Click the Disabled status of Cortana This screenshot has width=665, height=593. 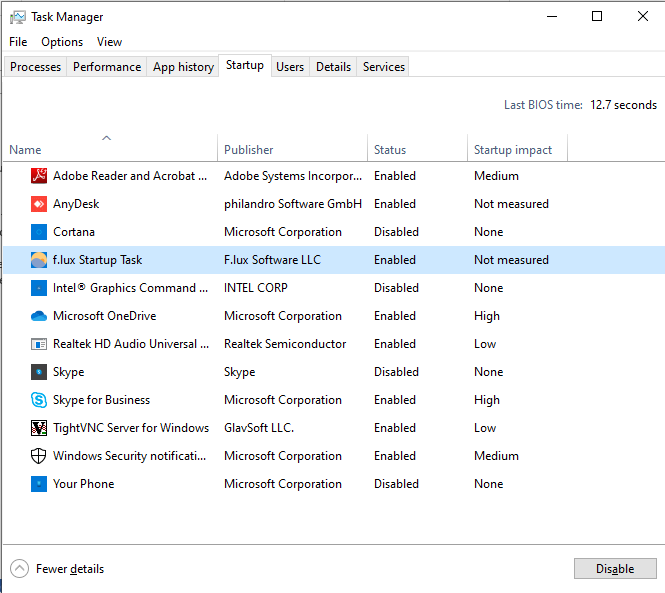pyautogui.click(x=396, y=232)
